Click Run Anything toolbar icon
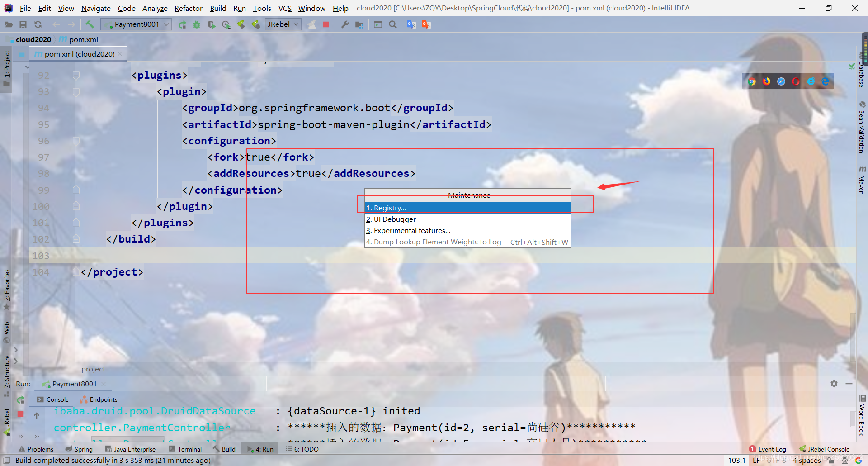This screenshot has width=868, height=466. tap(378, 24)
